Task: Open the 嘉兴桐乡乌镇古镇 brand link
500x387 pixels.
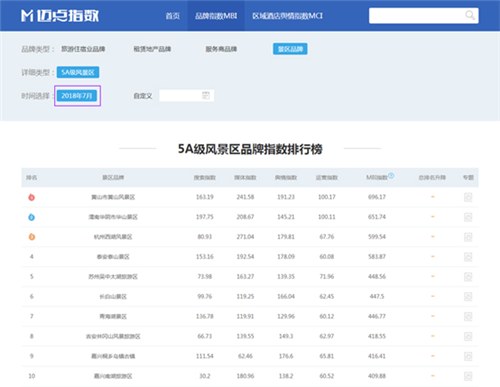Action: pos(113,356)
